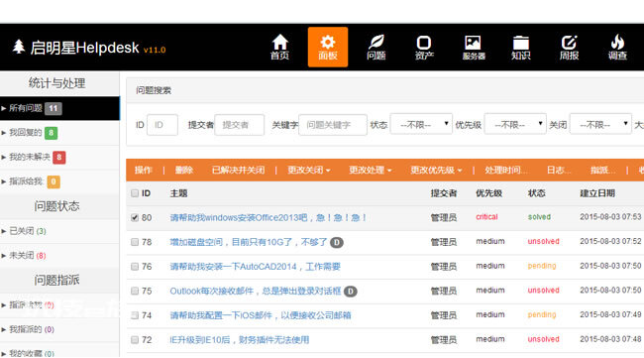
Task: Open the 状态 filter dropdown
Action: [421, 124]
